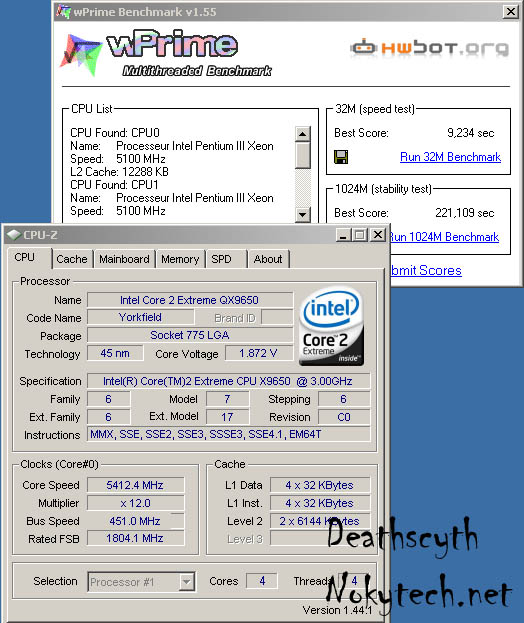Click the CPU List scroll up arrow

[x=302, y=134]
